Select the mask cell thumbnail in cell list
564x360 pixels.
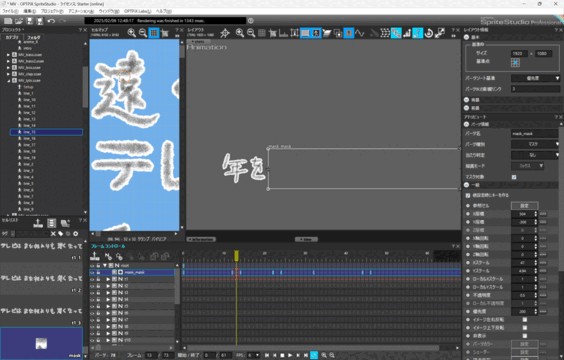pos(41,343)
